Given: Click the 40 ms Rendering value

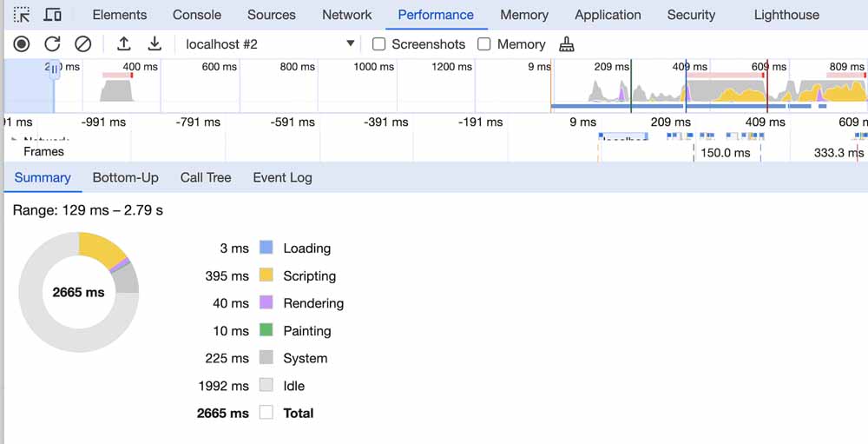Looking at the screenshot, I should coord(231,303).
